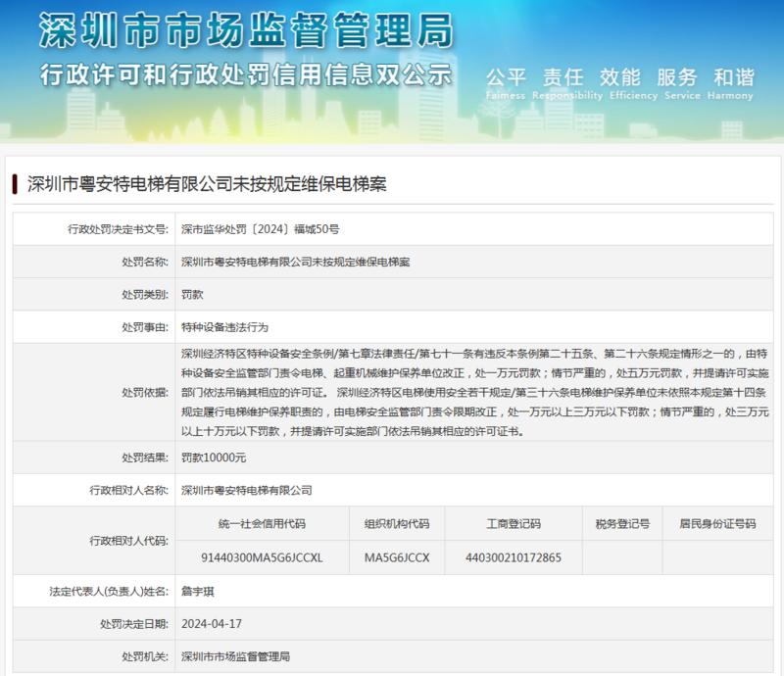The image size is (784, 676).
Task: Click the 处罚依据 label
Action: (x=145, y=393)
